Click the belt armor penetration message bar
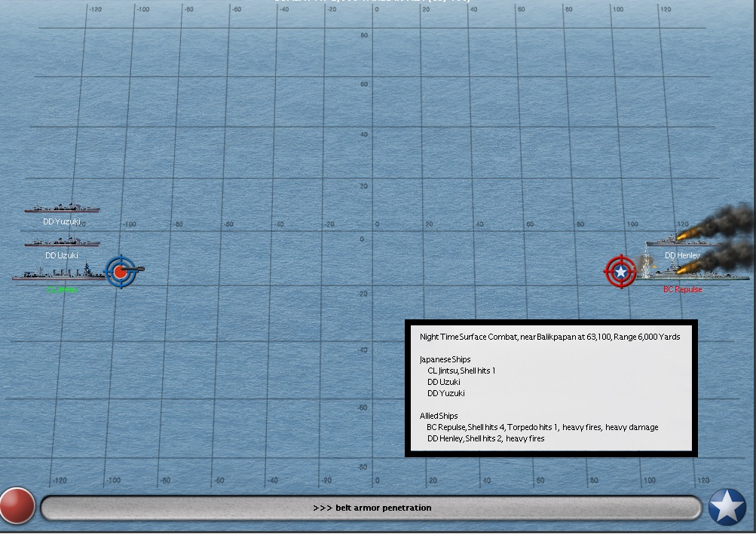Viewport: 756px width, 534px height. 372,508
